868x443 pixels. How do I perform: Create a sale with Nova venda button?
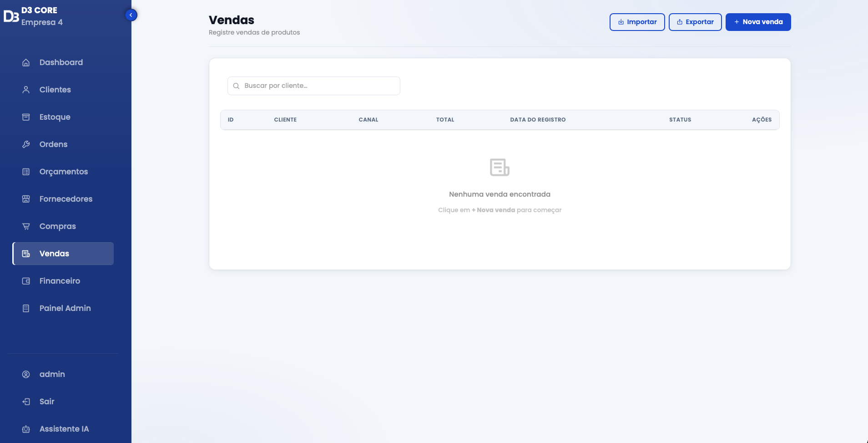[x=758, y=22]
